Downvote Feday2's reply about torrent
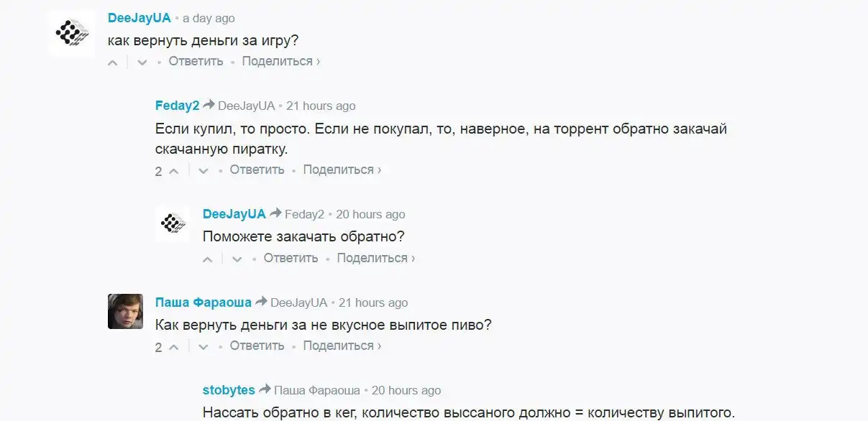Viewport: 868px width, 421px height. [203, 171]
